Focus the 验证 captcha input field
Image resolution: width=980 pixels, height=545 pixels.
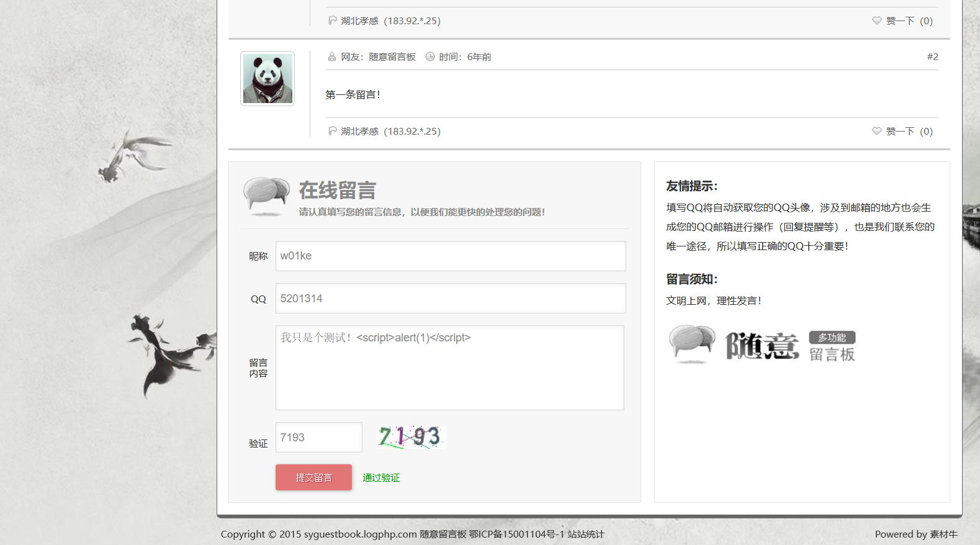coord(319,437)
